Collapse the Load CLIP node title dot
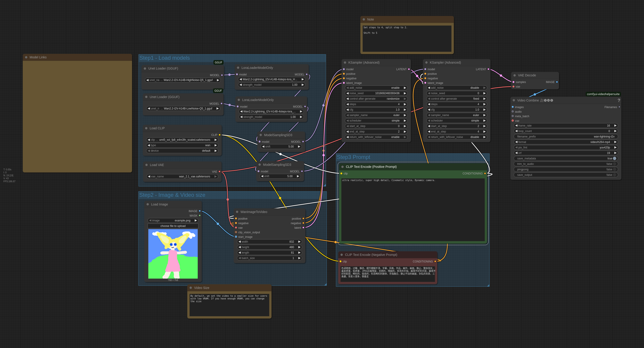644x348 pixels. [146, 128]
